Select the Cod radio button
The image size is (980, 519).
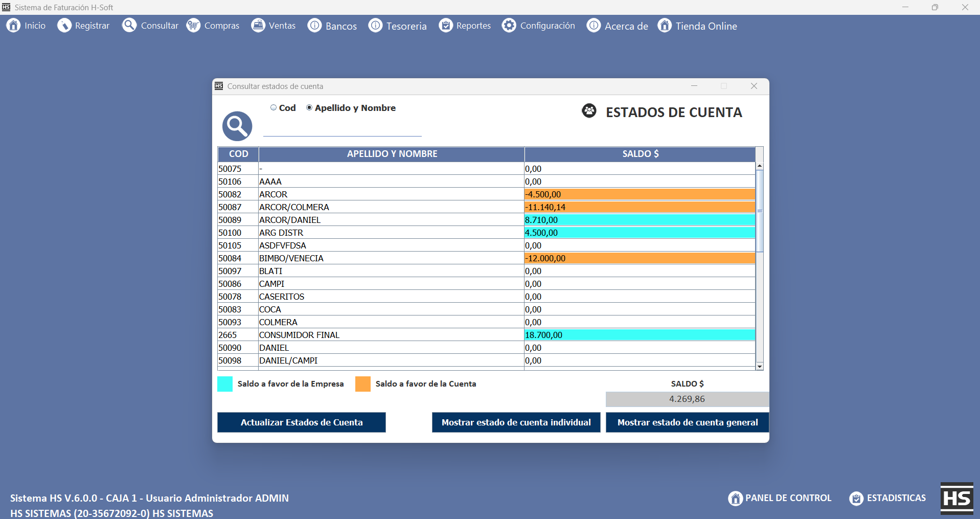[x=274, y=107]
